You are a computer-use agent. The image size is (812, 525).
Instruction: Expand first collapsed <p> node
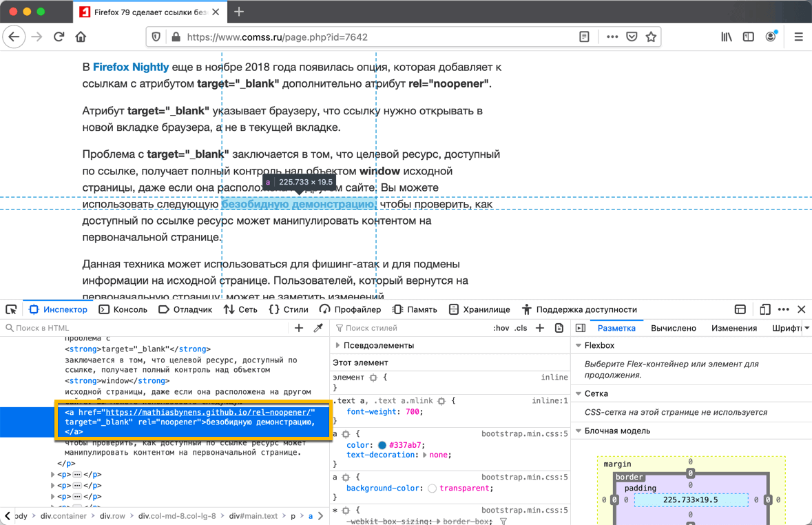click(52, 475)
